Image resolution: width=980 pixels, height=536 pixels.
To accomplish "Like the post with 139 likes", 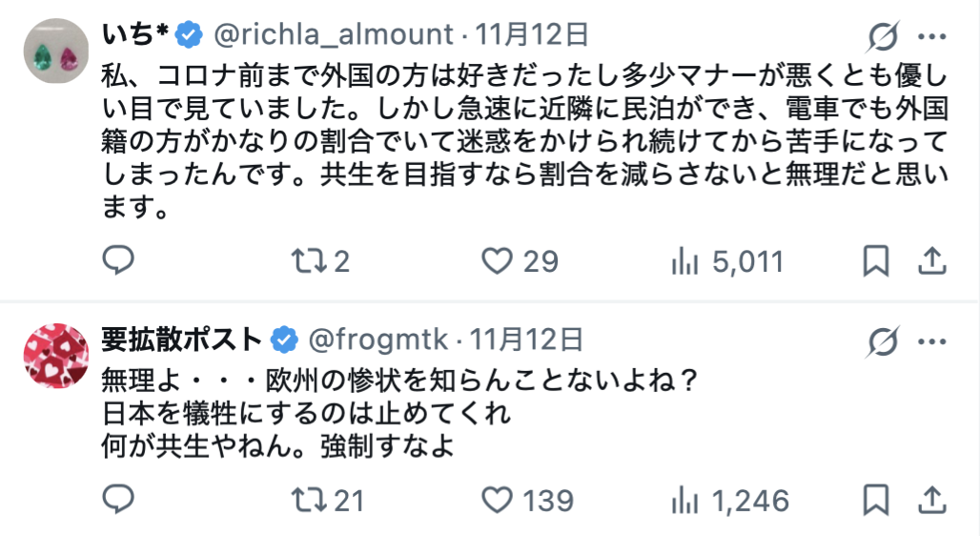I will click(x=497, y=499).
